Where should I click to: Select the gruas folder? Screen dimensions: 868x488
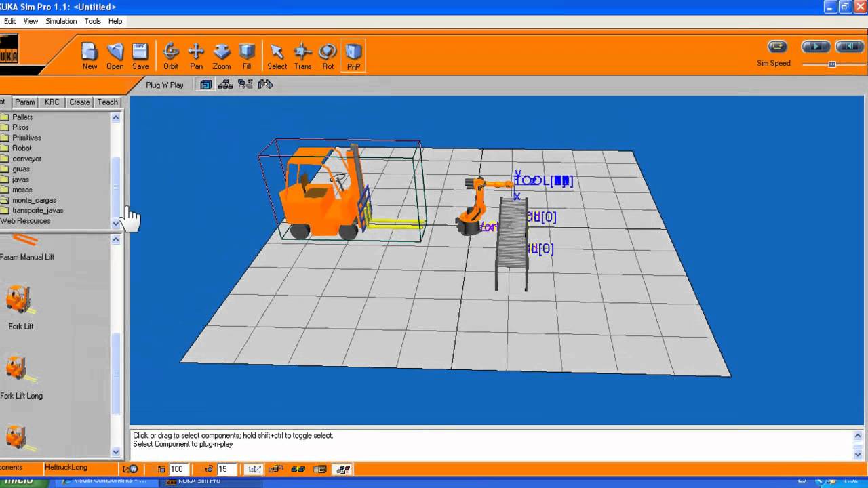20,169
